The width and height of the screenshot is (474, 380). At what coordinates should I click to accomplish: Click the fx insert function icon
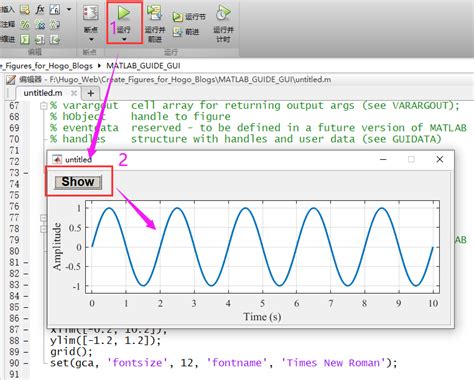tap(40, 9)
